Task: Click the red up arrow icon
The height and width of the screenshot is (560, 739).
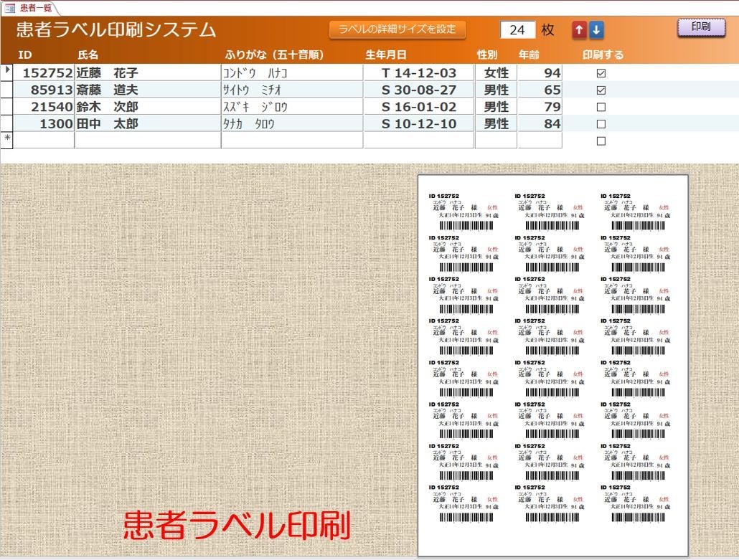Action: [579, 30]
